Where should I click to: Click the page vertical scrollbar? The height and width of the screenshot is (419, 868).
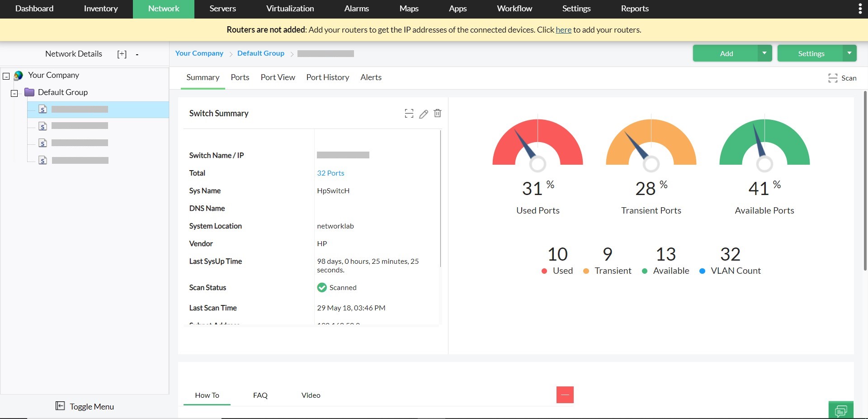click(x=865, y=181)
